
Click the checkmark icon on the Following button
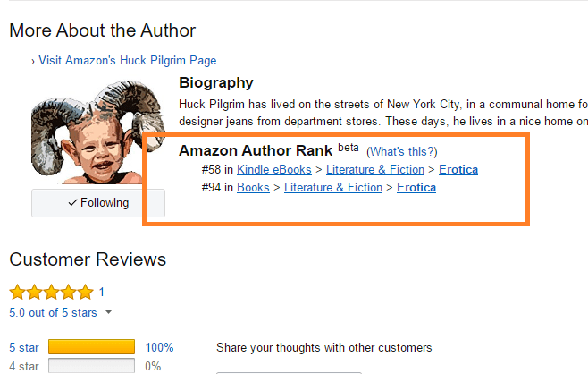72,203
